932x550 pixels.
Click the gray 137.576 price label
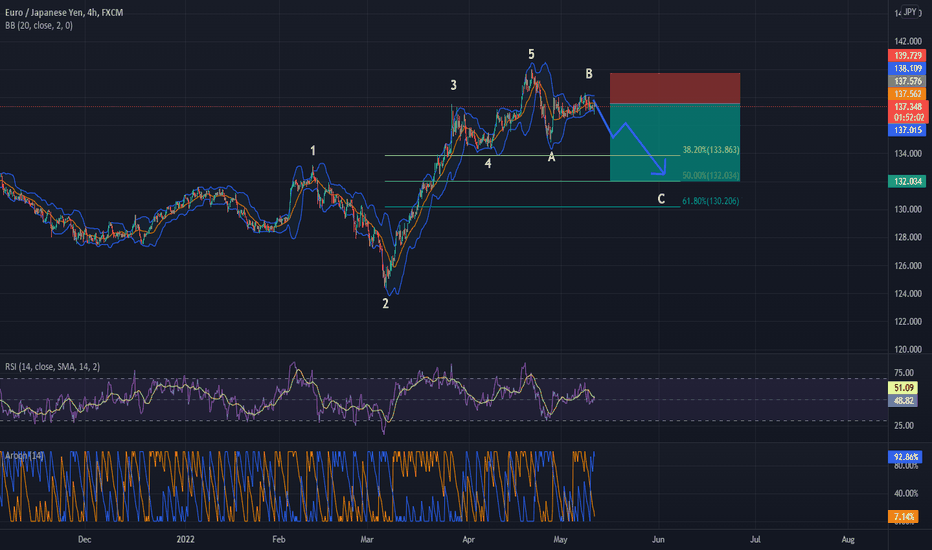pos(907,81)
